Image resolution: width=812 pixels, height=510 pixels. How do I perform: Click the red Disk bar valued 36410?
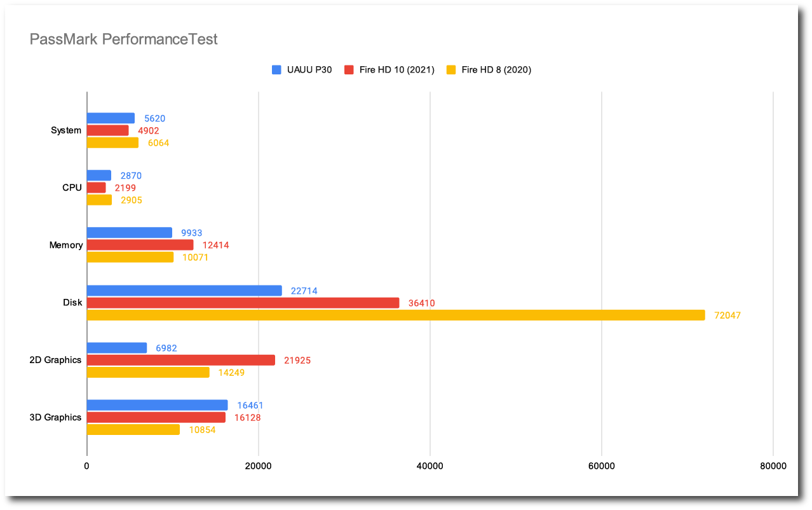coord(243,303)
